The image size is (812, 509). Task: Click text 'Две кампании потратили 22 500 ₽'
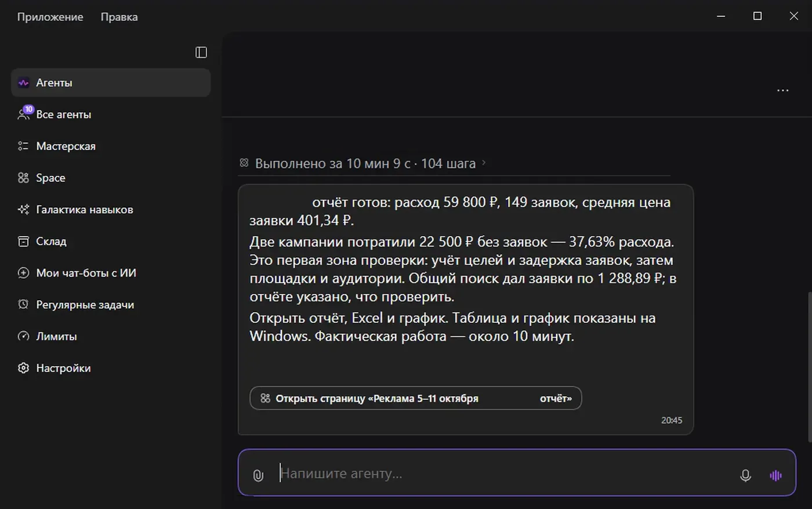point(361,242)
